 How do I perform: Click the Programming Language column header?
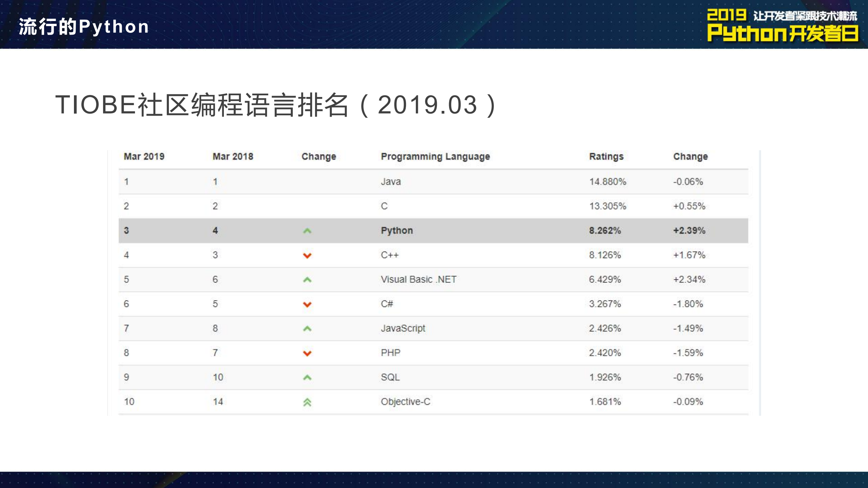(x=435, y=157)
